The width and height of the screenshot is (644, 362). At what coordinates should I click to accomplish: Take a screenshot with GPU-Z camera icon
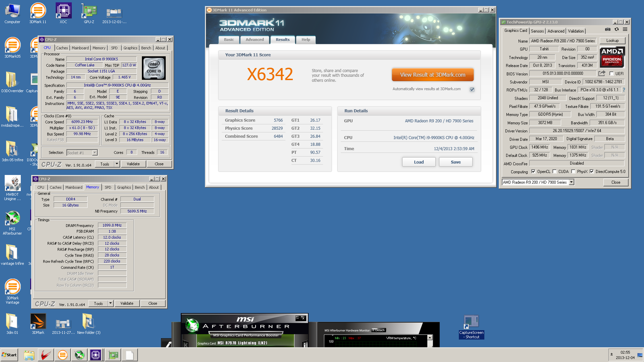(x=607, y=29)
